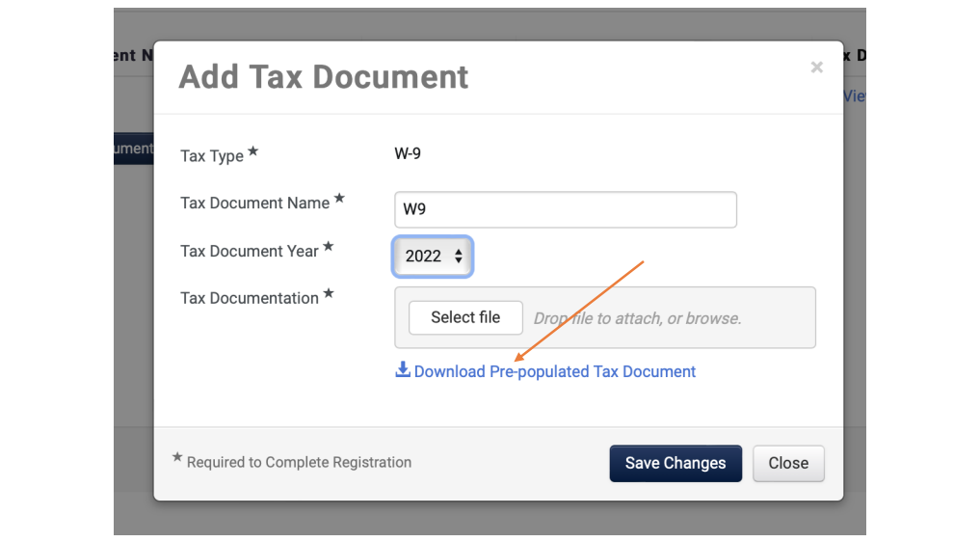Open Download Pre-populated Tax Document link

pos(554,371)
